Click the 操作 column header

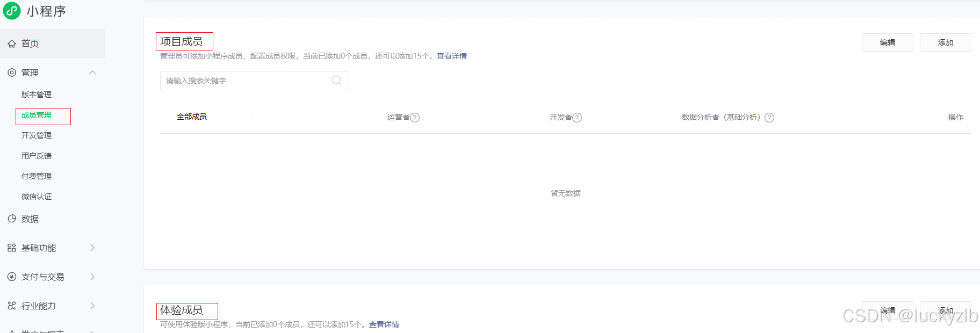click(x=956, y=117)
